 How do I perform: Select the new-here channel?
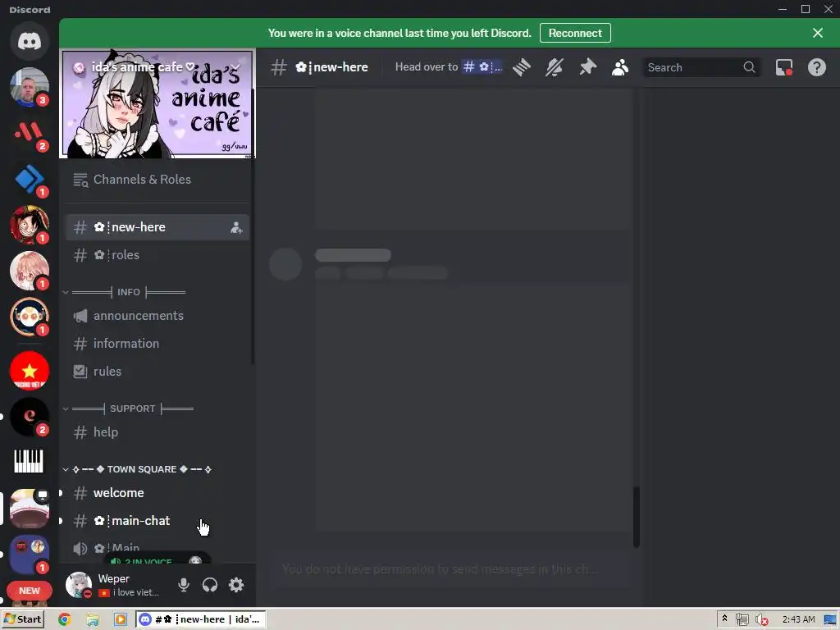[x=157, y=227]
